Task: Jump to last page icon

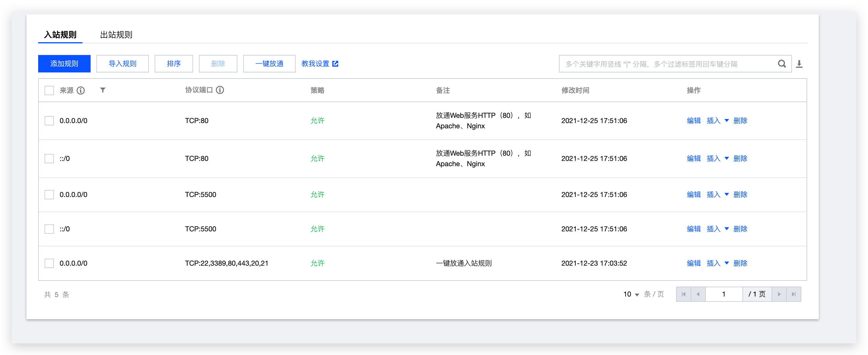Action: 793,294
